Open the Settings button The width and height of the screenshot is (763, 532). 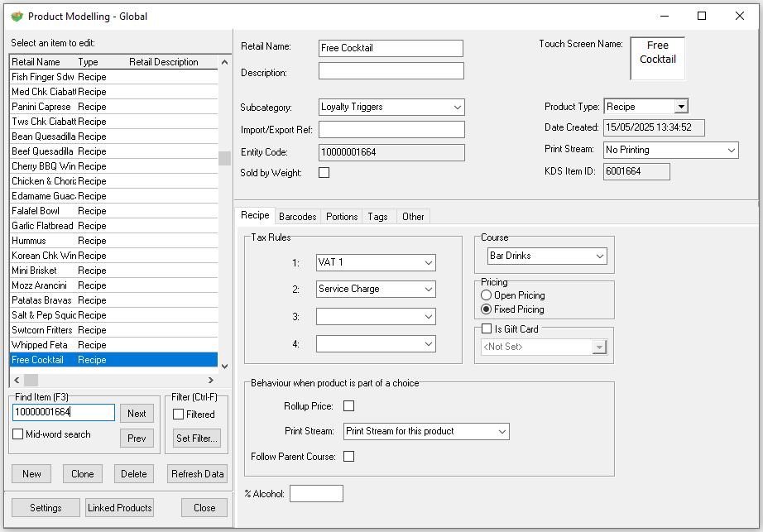click(x=46, y=508)
